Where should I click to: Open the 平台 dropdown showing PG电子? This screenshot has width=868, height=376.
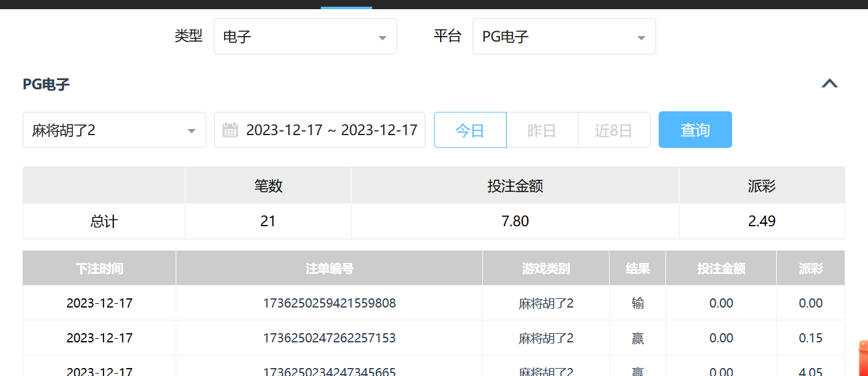(x=564, y=37)
